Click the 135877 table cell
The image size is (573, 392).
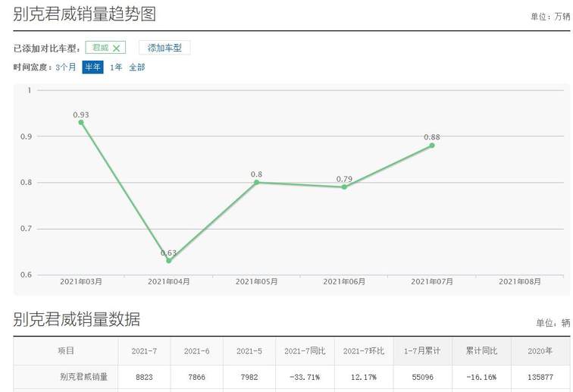(x=540, y=377)
